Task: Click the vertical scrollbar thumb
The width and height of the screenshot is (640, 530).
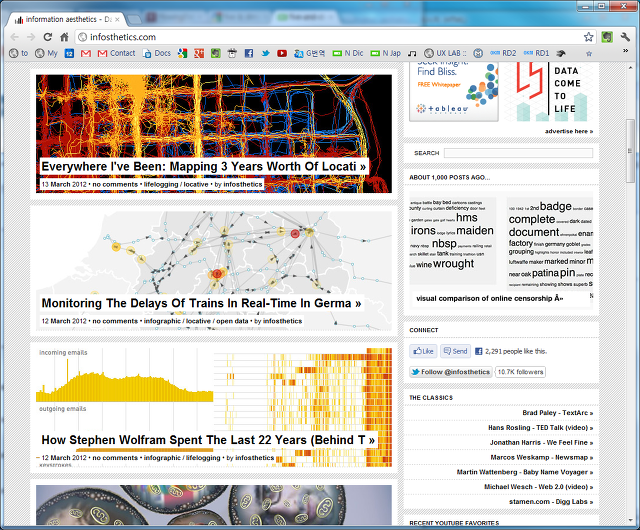Action: [x=630, y=151]
